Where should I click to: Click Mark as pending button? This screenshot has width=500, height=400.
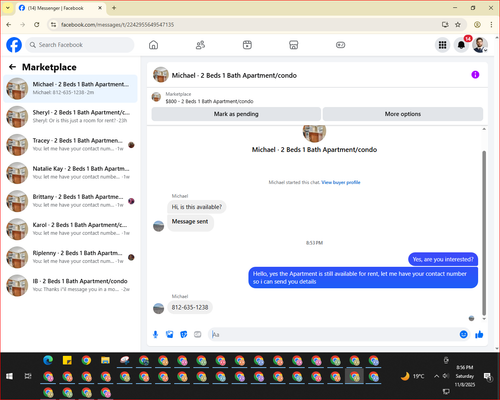click(236, 114)
